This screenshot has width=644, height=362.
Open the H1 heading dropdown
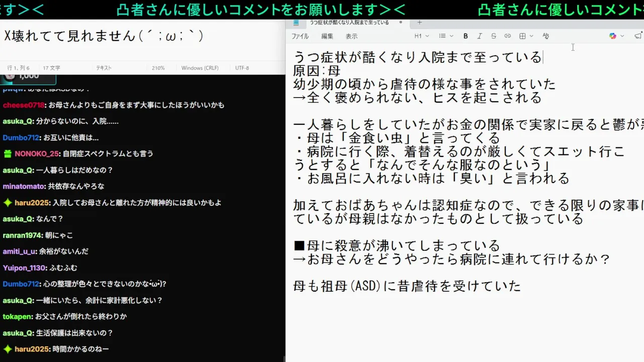point(421,36)
